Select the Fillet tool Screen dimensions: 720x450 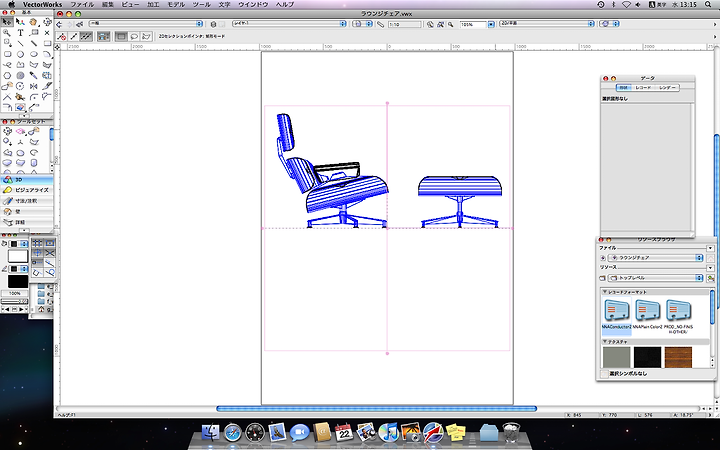(34, 97)
